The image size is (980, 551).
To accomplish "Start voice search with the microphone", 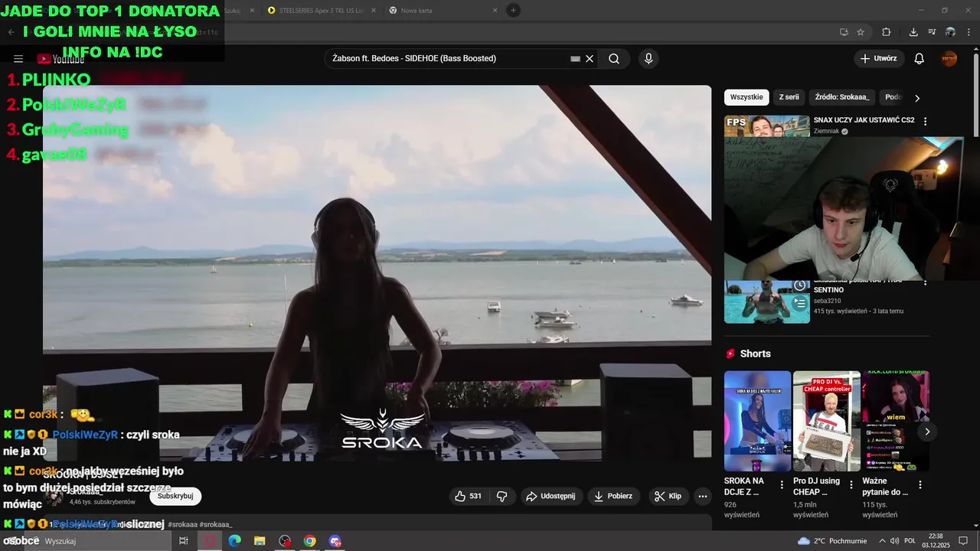I will tap(648, 59).
